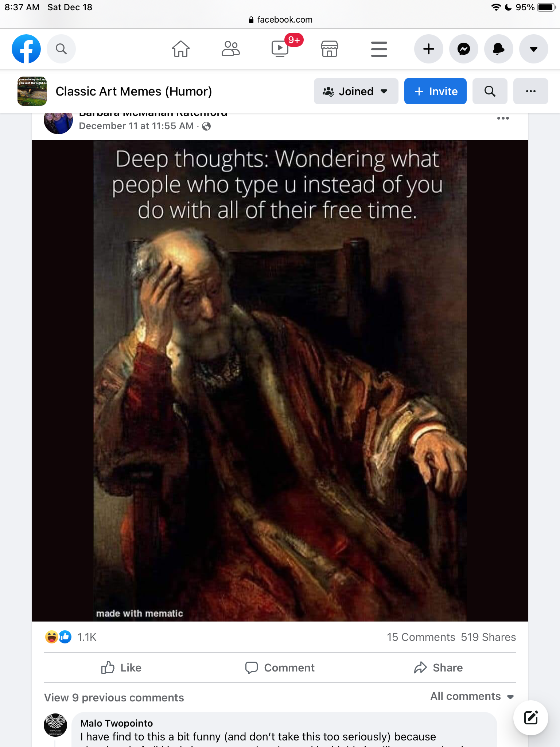Open the Messenger icon
The height and width of the screenshot is (747, 560).
click(464, 49)
